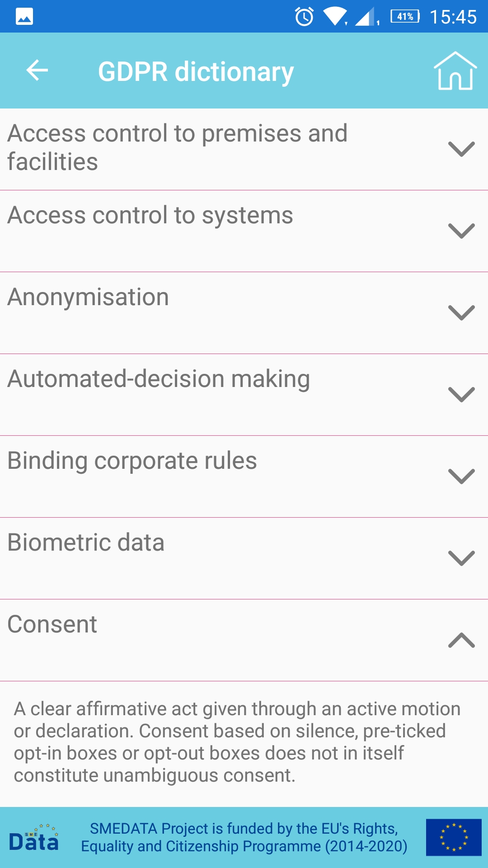Tap the battery indicator icon
The height and width of the screenshot is (868, 488).
(405, 17)
